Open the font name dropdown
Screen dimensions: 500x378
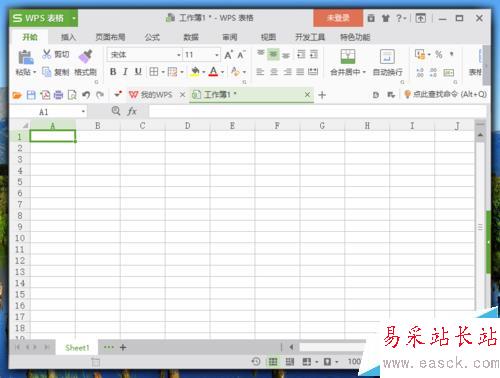click(179, 55)
